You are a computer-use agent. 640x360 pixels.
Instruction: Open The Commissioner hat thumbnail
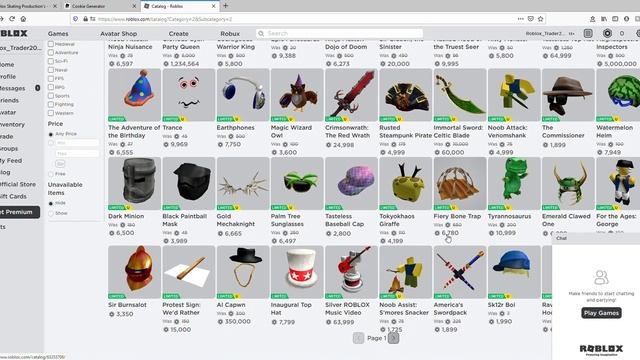point(568,95)
